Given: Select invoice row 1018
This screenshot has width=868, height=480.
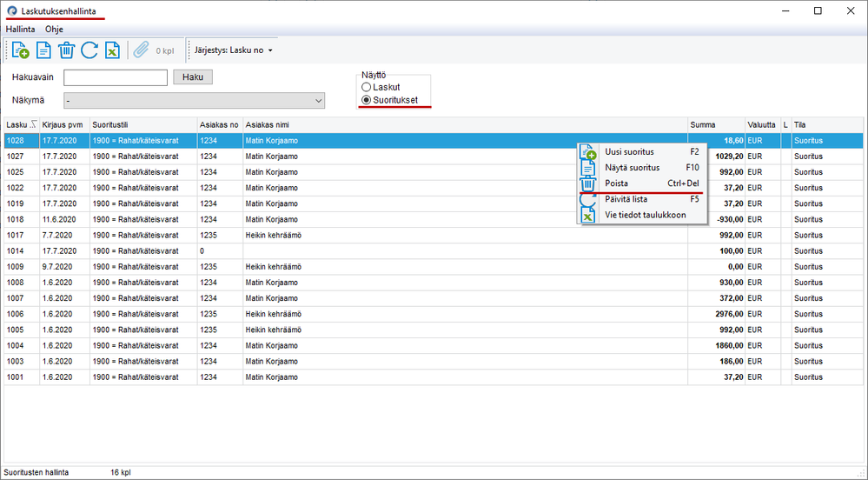Looking at the screenshot, I should coord(434,219).
